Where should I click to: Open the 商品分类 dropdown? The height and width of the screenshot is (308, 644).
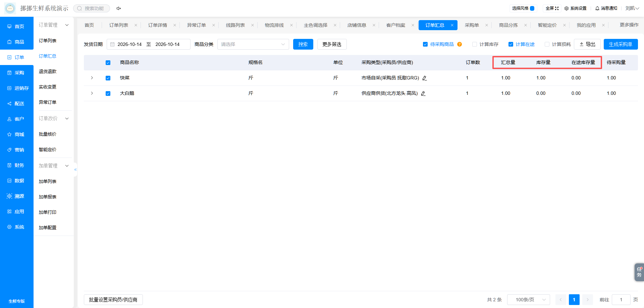click(x=253, y=44)
